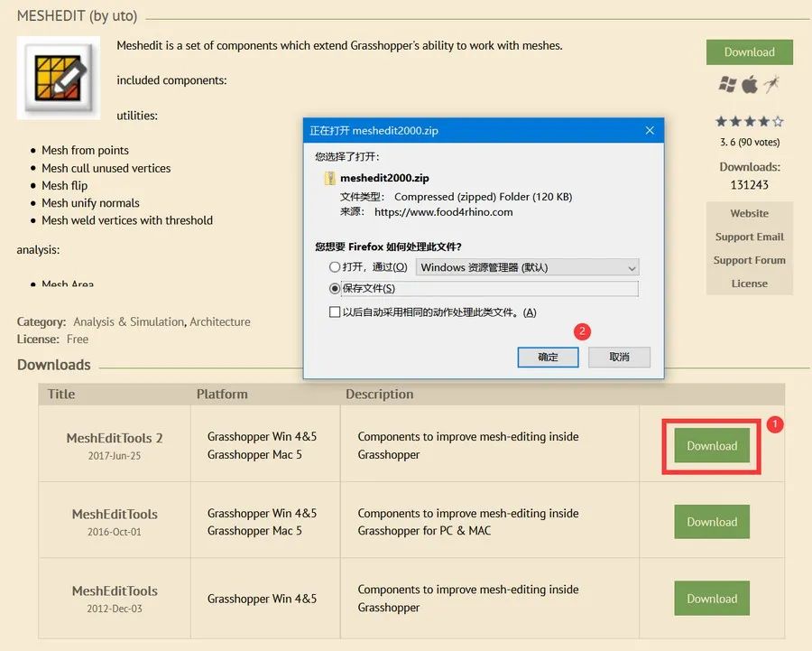Click the Windows platform icon
Image resolution: width=812 pixels, height=651 pixels.
tap(727, 84)
